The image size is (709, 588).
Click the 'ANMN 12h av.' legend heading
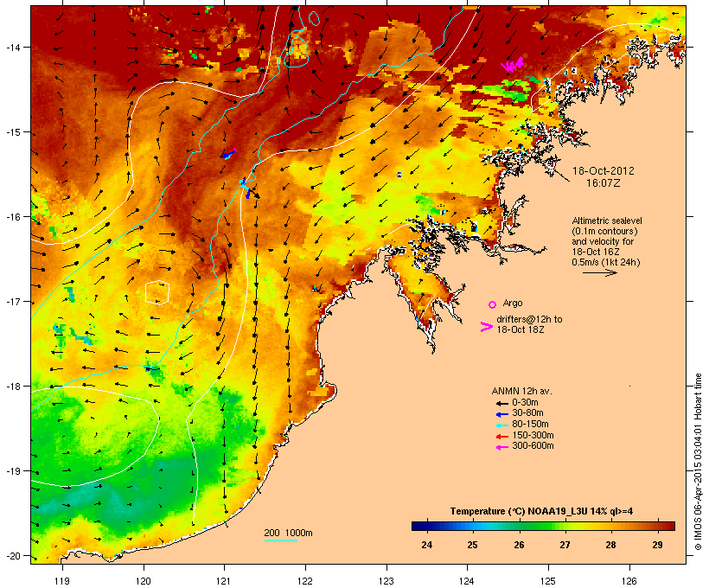pyautogui.click(x=521, y=391)
